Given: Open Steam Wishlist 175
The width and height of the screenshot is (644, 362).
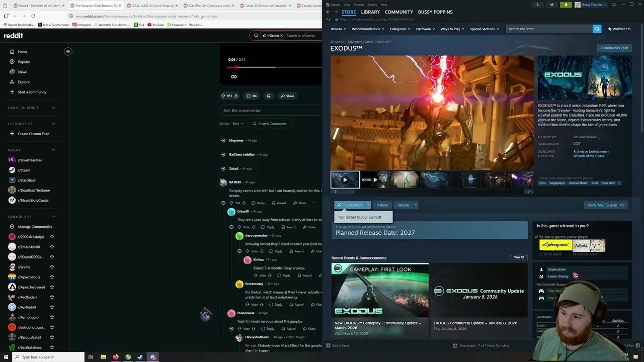Looking at the screenshot, I should 619,29.
